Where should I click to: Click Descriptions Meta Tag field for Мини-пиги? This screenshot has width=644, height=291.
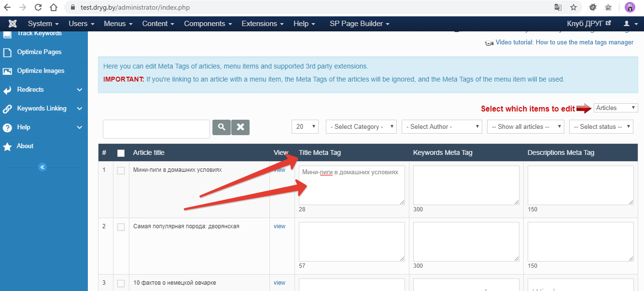[581, 185]
